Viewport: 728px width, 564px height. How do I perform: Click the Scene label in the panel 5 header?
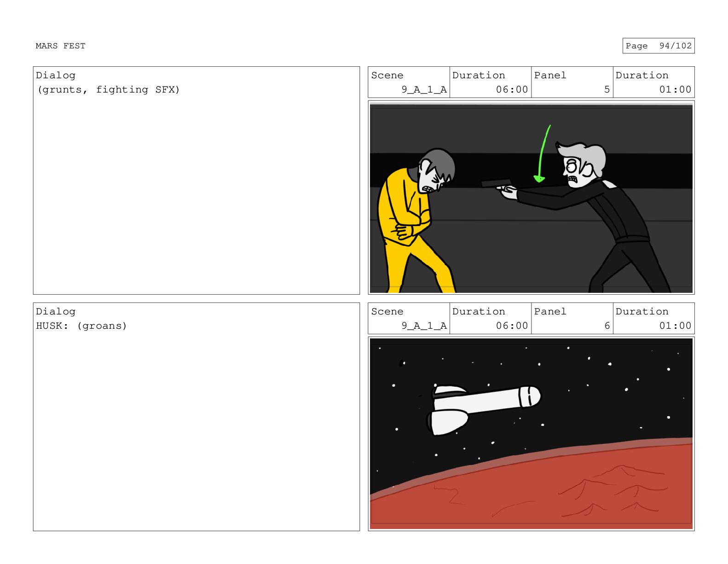click(387, 75)
